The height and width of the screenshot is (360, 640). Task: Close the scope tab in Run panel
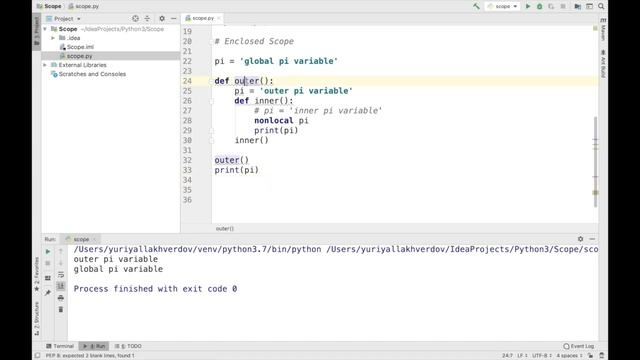click(94, 239)
